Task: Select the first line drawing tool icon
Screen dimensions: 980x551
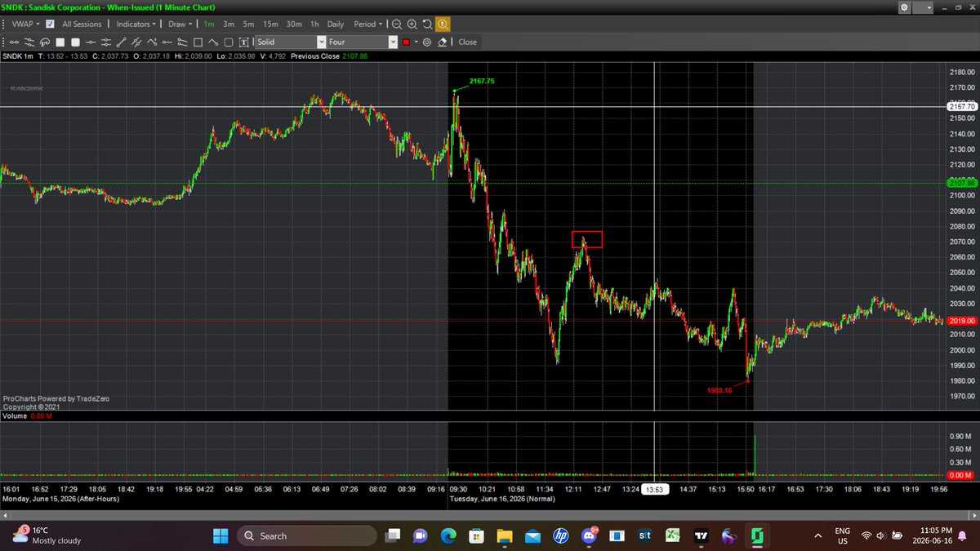Action: click(14, 42)
